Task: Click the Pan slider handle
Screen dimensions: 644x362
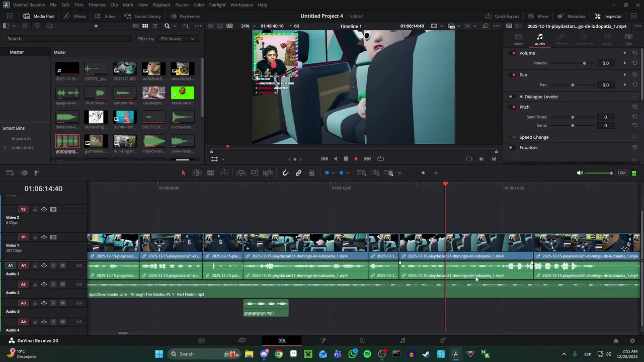Action: coord(573,85)
